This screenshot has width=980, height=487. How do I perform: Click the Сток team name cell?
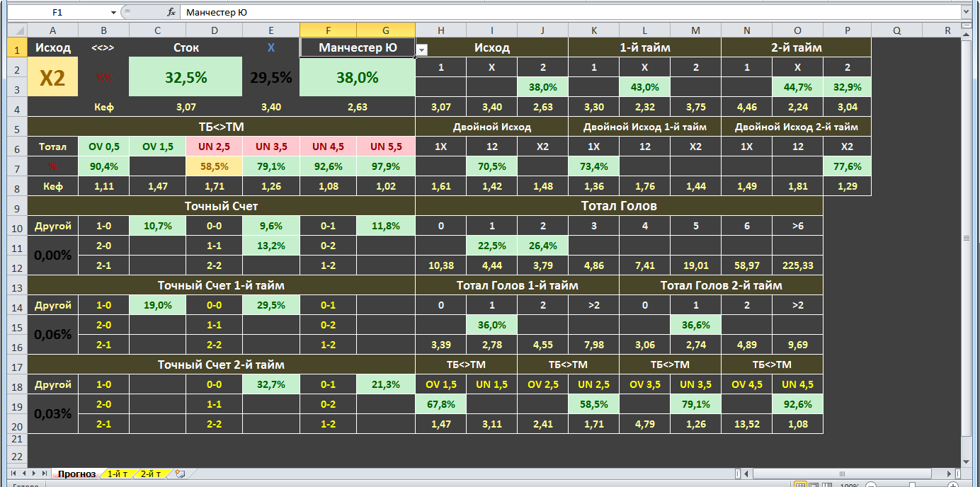click(x=186, y=47)
